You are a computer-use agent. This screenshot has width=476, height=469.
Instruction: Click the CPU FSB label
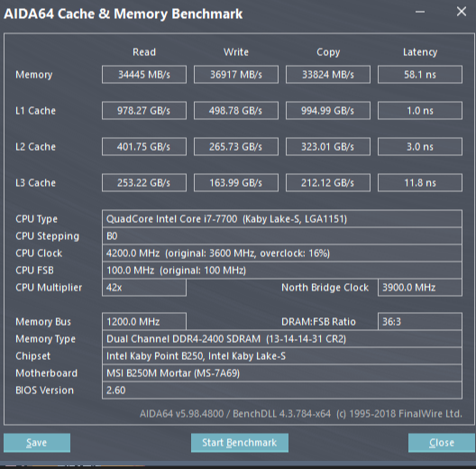click(34, 271)
